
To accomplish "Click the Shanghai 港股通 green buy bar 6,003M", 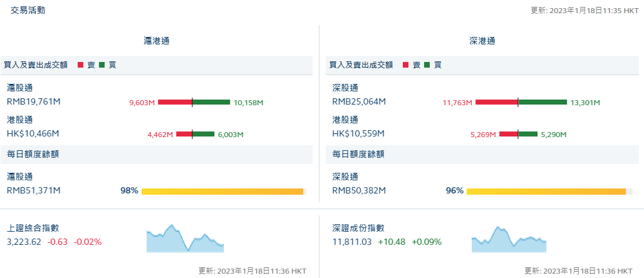I will [x=204, y=134].
